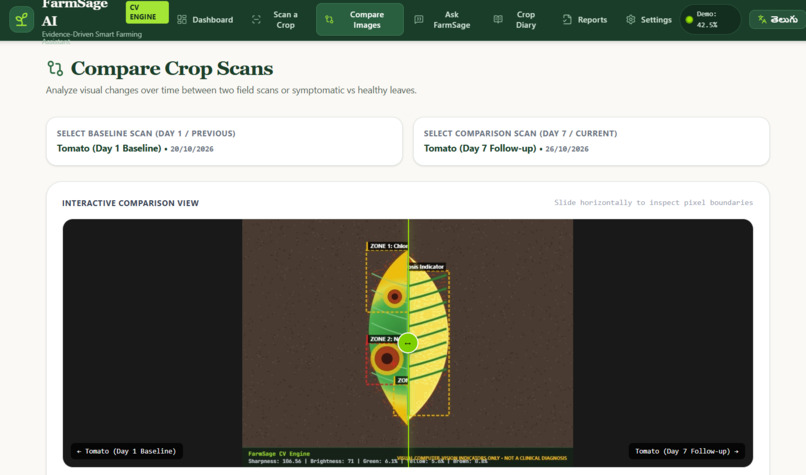Click the "26/10/2026" comparison date
Image resolution: width=806 pixels, height=475 pixels.
[567, 149]
